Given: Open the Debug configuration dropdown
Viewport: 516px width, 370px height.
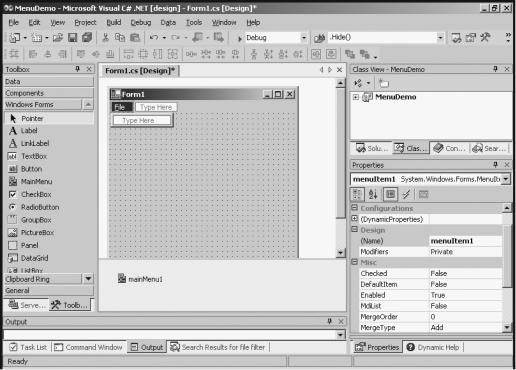Looking at the screenshot, I should (303, 38).
